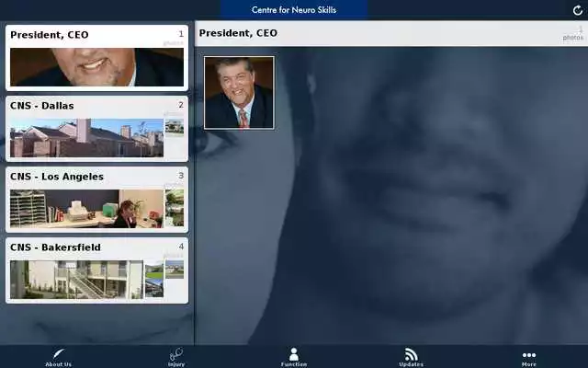Click the small Bakersfield lawn thumbnail
Screen dimensions: 588x368
pos(175,269)
